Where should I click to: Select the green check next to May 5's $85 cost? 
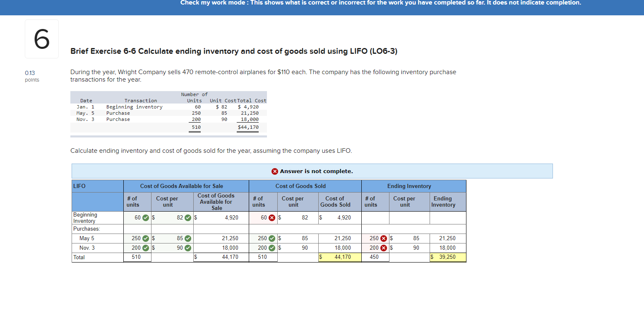pyautogui.click(x=187, y=238)
